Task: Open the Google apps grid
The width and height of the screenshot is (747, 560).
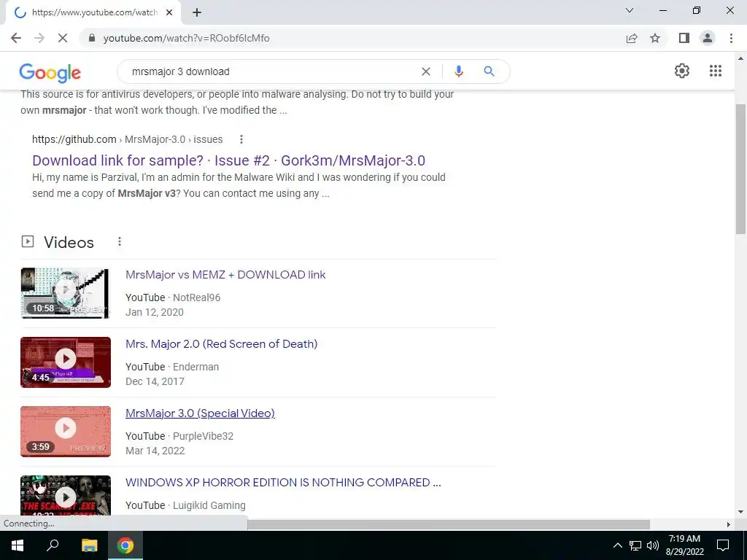Action: pos(715,71)
